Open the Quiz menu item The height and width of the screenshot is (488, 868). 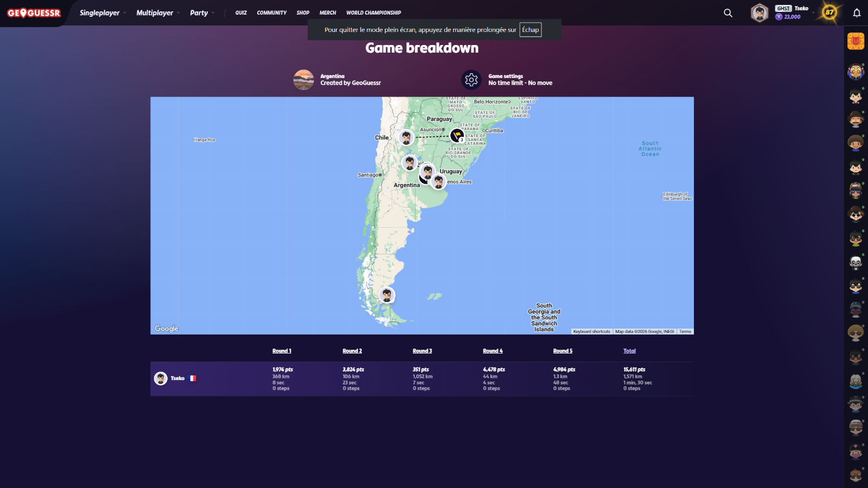[x=241, y=13]
